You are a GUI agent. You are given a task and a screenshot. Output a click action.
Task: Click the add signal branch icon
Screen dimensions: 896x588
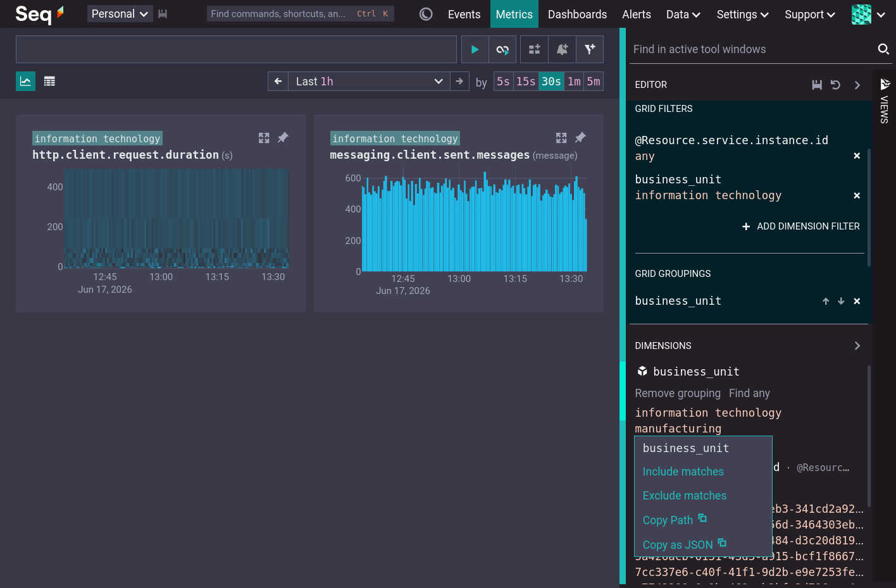(x=590, y=49)
